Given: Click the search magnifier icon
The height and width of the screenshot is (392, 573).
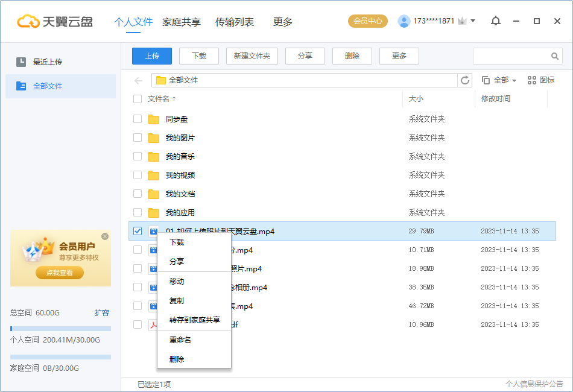Looking at the screenshot, I should coord(554,55).
